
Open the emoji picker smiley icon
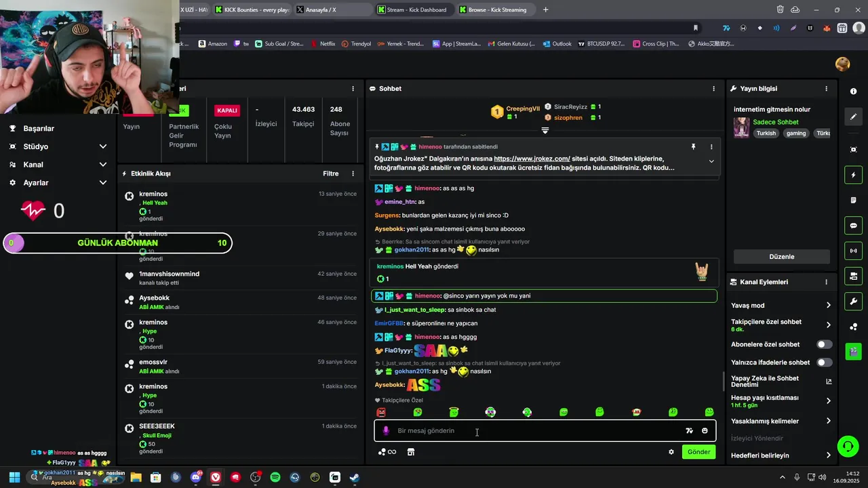(x=705, y=430)
